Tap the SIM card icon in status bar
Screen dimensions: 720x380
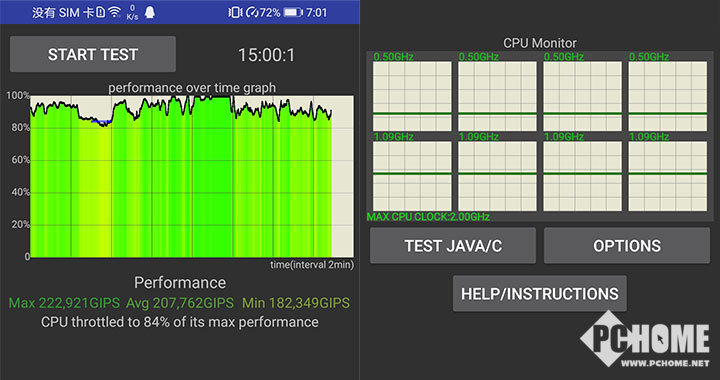click(101, 12)
